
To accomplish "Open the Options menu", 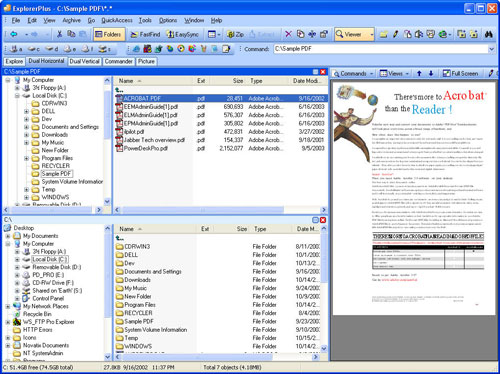I will click(168, 20).
